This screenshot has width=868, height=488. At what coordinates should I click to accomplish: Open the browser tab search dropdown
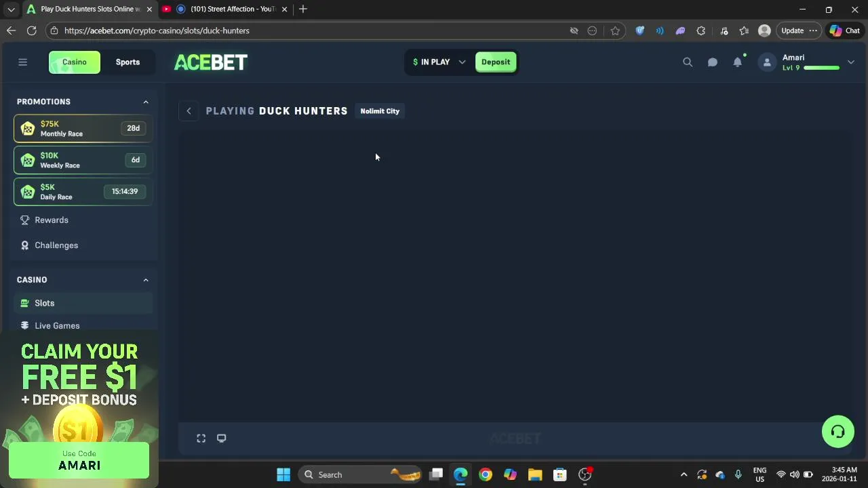11,9
